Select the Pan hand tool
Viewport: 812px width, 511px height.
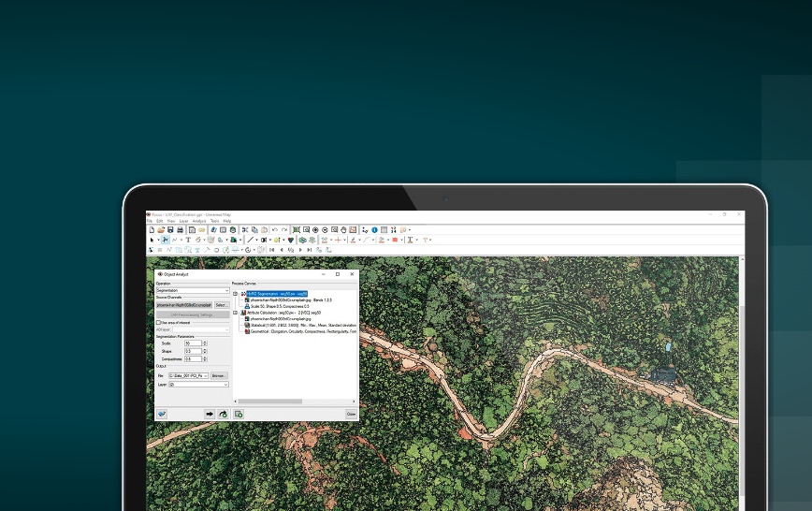[344, 229]
